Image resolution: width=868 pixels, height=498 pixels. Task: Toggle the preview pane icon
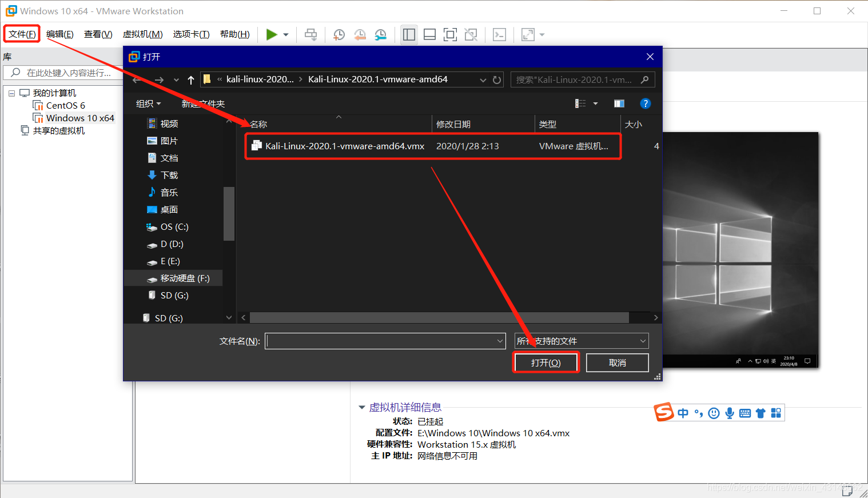(x=619, y=103)
